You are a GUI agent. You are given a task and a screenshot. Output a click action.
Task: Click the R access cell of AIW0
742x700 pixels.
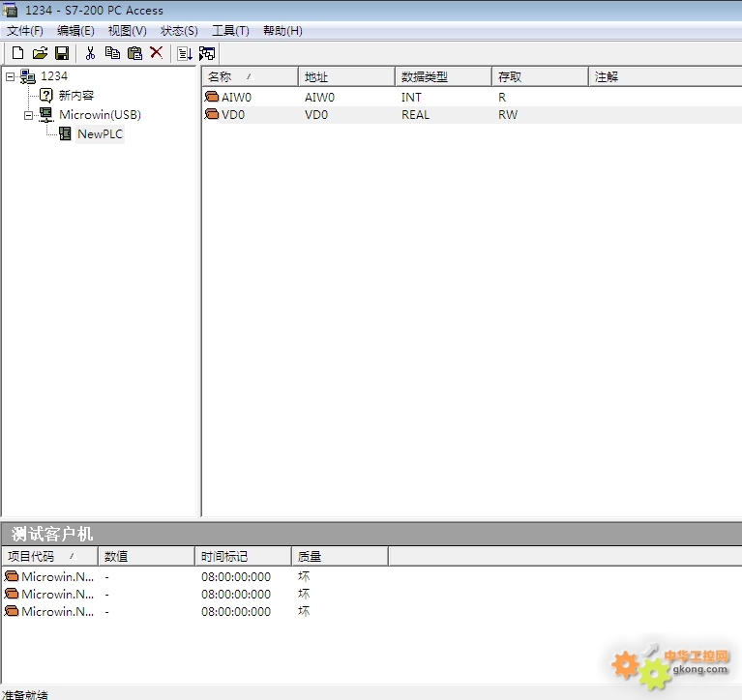(502, 97)
